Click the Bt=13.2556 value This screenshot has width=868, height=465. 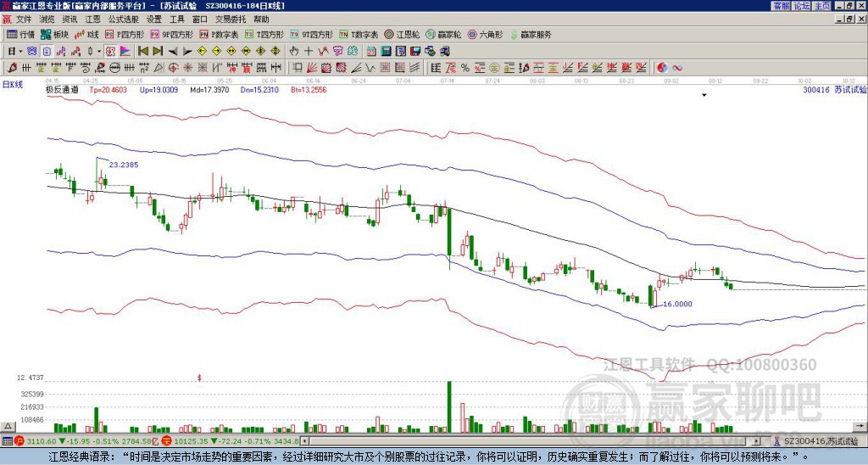[x=309, y=89]
